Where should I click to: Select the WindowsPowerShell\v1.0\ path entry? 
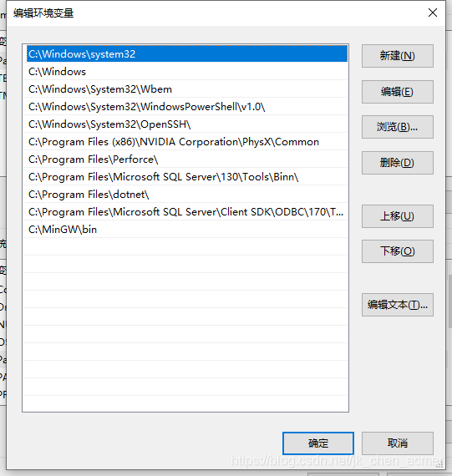[x=185, y=107]
